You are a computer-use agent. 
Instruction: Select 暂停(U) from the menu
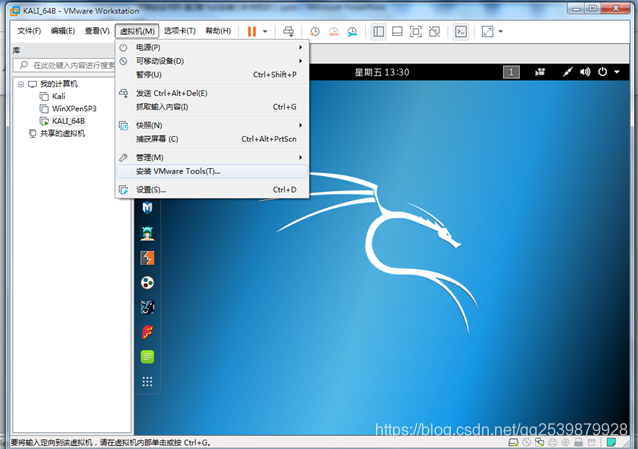[x=212, y=75]
